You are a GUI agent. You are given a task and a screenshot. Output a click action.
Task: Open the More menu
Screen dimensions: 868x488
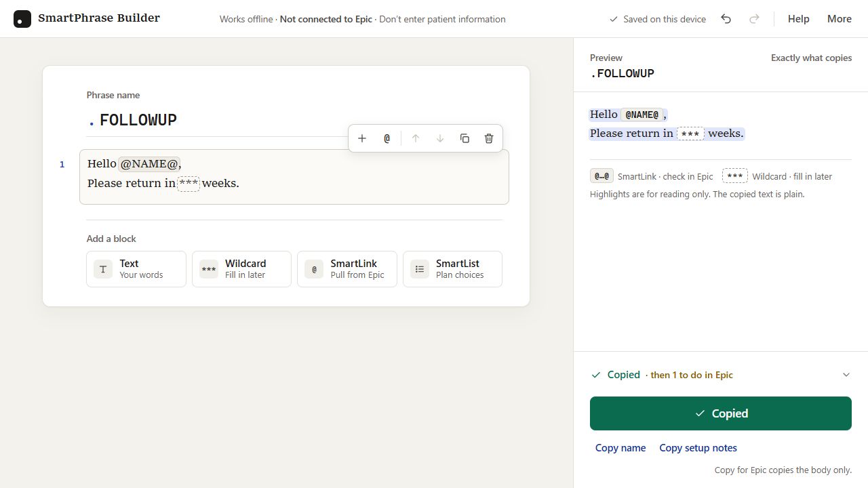click(839, 19)
